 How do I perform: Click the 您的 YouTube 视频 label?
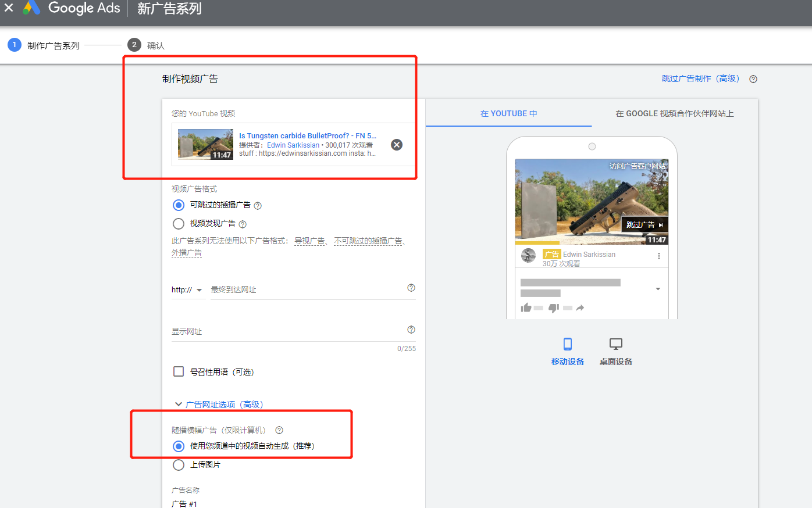pyautogui.click(x=204, y=113)
